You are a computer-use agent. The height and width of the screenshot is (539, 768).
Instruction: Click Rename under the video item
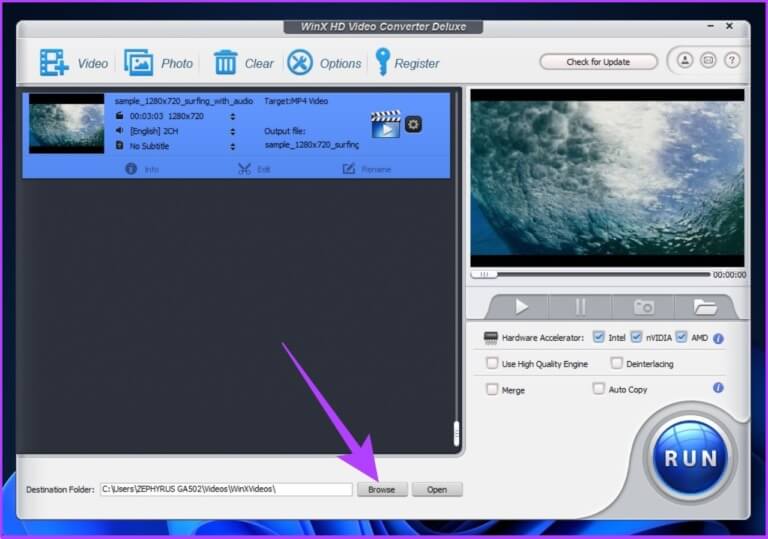point(363,169)
